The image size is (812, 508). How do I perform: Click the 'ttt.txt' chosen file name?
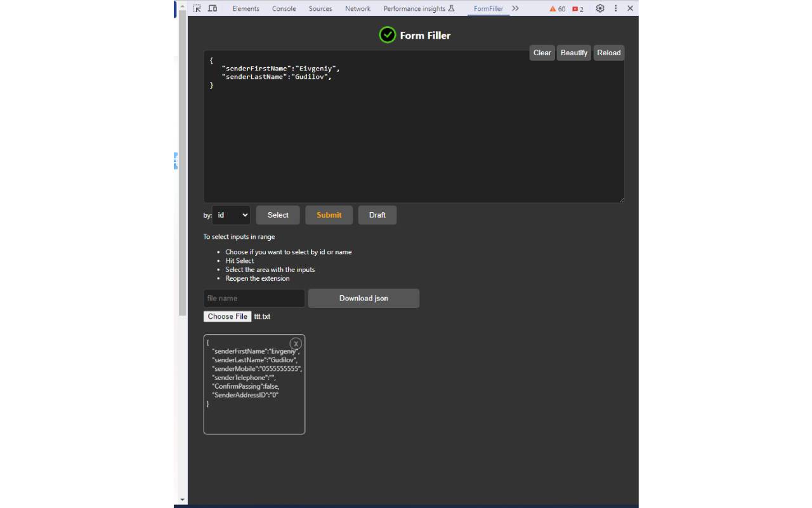click(262, 316)
